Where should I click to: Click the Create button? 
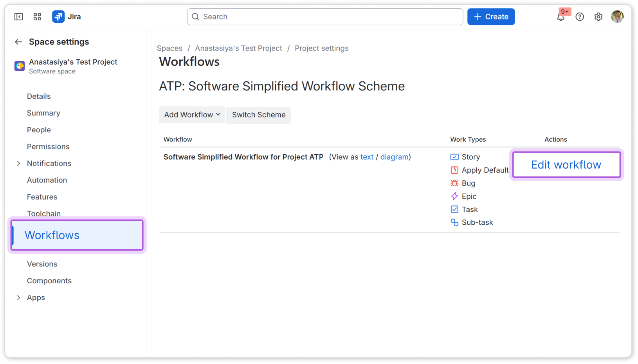tap(491, 17)
